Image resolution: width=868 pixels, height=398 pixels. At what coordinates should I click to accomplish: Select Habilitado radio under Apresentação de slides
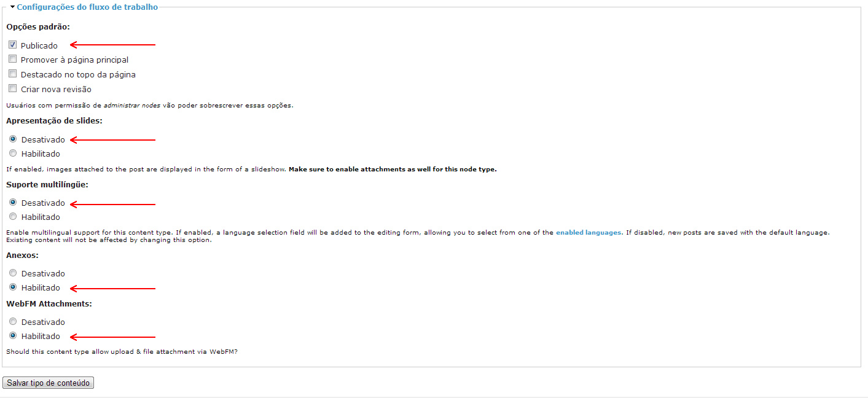tap(13, 154)
